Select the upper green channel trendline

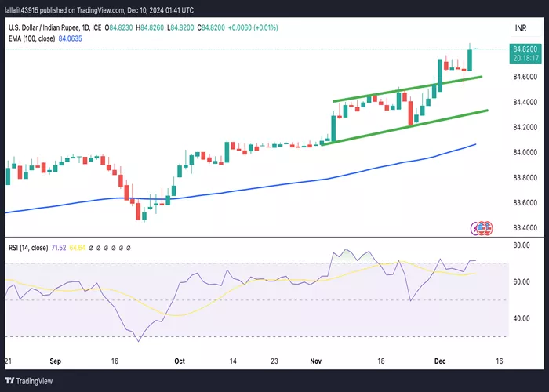408,89
